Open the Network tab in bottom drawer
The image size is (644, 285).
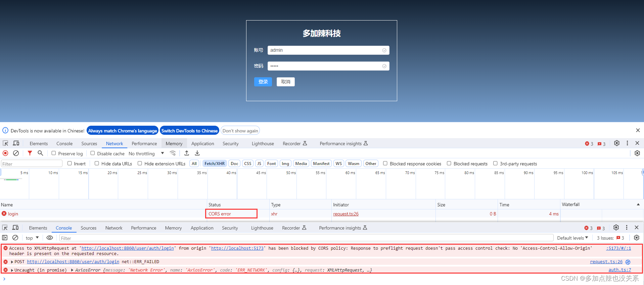click(114, 228)
